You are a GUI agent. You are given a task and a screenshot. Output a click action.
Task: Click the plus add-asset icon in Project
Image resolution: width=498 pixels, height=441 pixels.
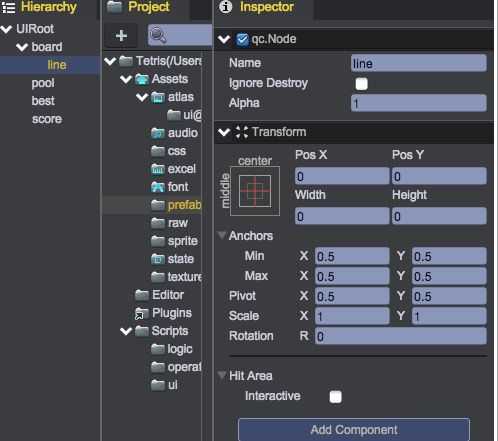pos(121,35)
